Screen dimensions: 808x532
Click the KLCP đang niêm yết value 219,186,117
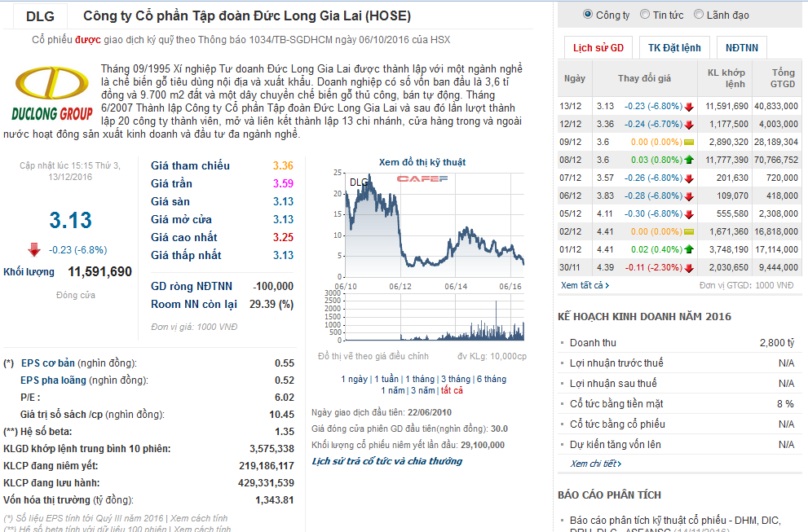[267, 466]
